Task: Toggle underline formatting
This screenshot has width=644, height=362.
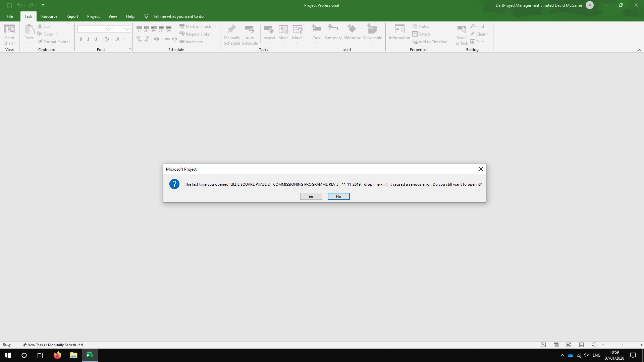Action: point(96,39)
